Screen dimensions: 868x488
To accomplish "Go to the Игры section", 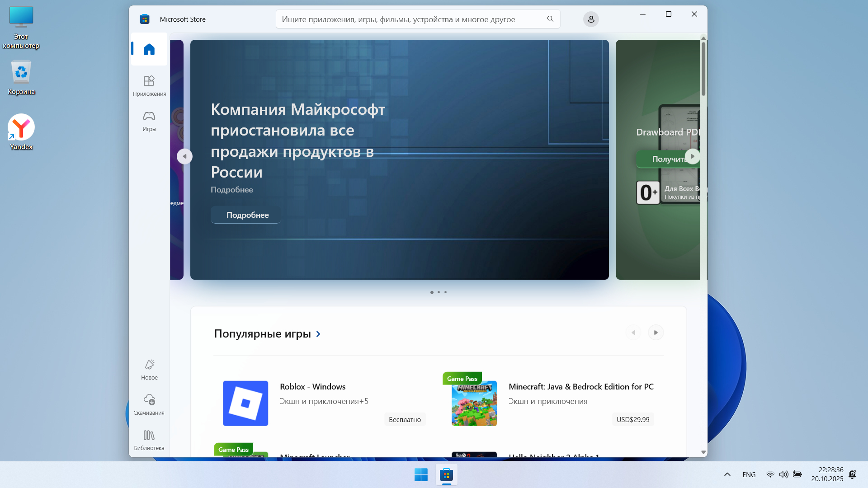I will [149, 121].
